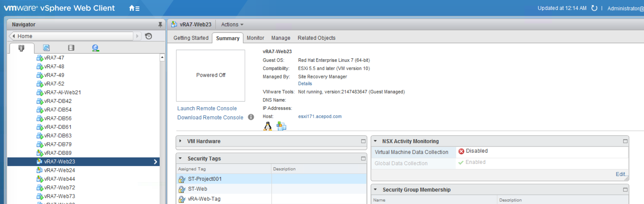
Task: Collapse the Security Tags section
Action: [180, 158]
